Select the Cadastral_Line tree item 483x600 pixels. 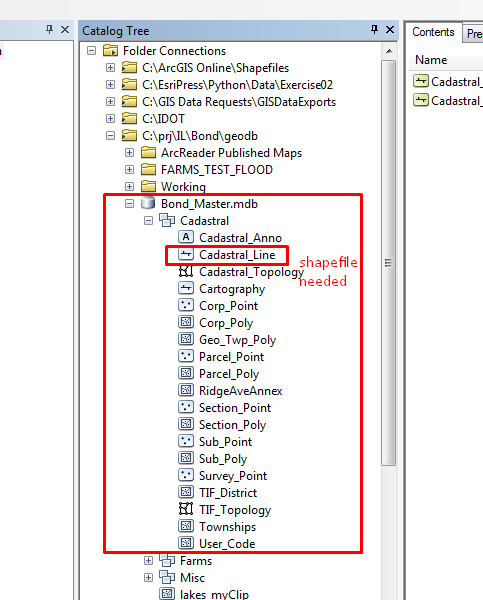click(x=237, y=255)
